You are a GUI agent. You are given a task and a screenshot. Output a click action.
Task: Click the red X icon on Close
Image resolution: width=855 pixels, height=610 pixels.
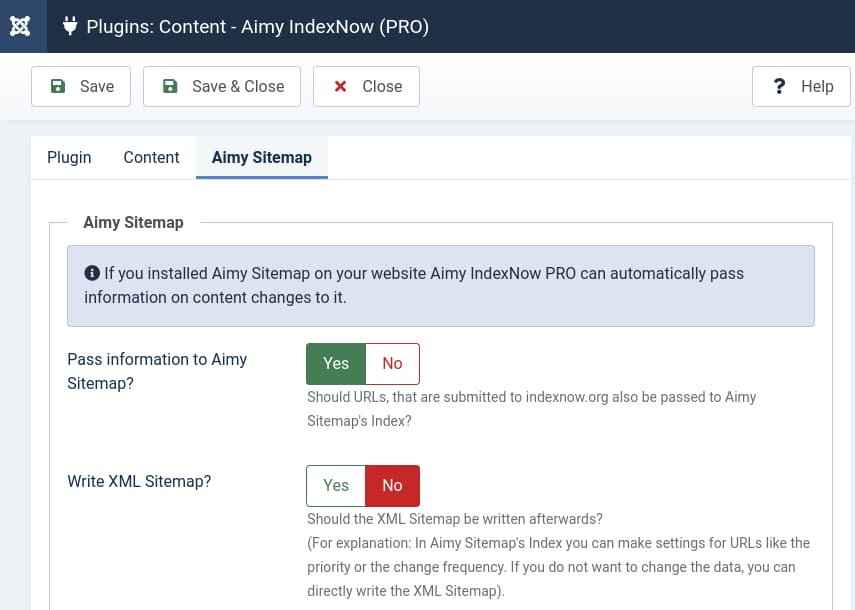(x=339, y=86)
